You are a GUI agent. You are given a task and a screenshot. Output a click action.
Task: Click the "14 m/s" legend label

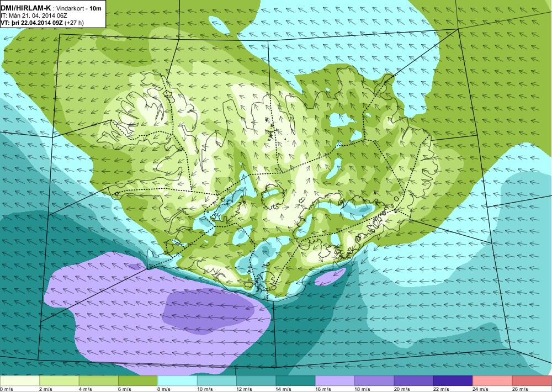pyautogui.click(x=284, y=389)
